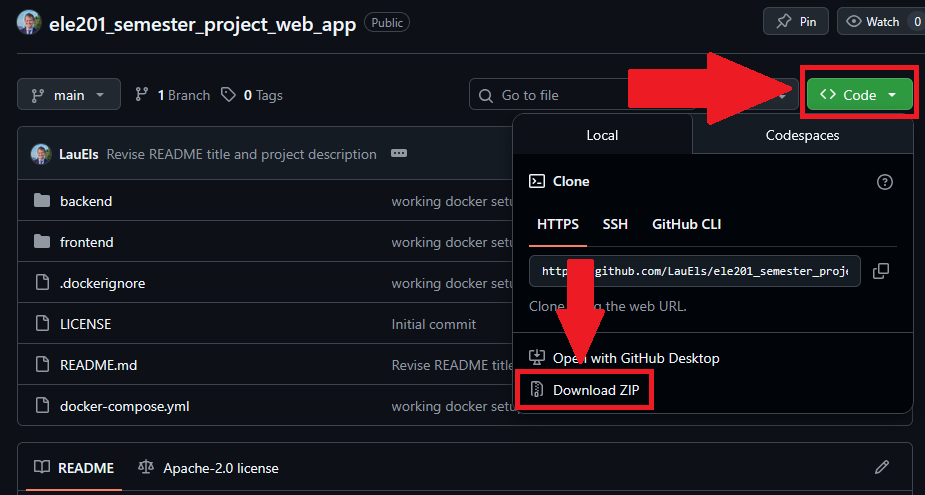
Task: Open the docker-compose.yml file
Action: click(124, 407)
